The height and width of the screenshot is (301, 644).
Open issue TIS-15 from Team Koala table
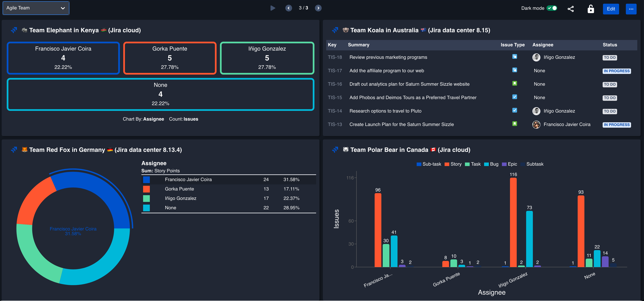coord(335,97)
